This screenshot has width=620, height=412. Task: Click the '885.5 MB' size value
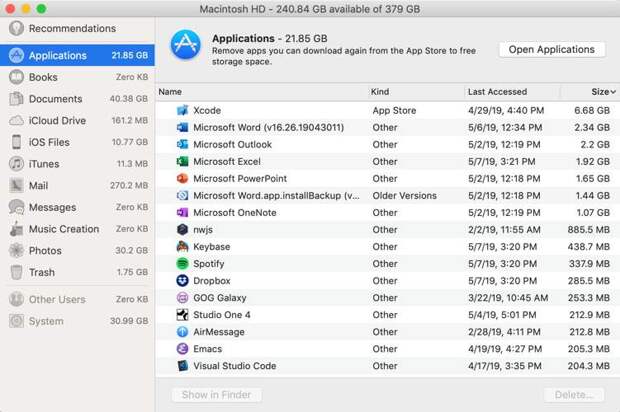click(588, 230)
